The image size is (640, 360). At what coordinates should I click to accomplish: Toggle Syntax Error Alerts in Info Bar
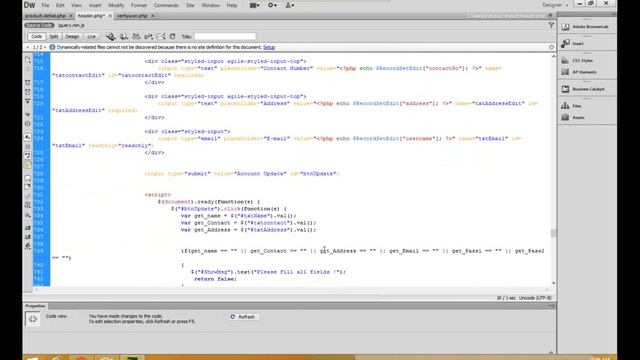[x=28, y=165]
